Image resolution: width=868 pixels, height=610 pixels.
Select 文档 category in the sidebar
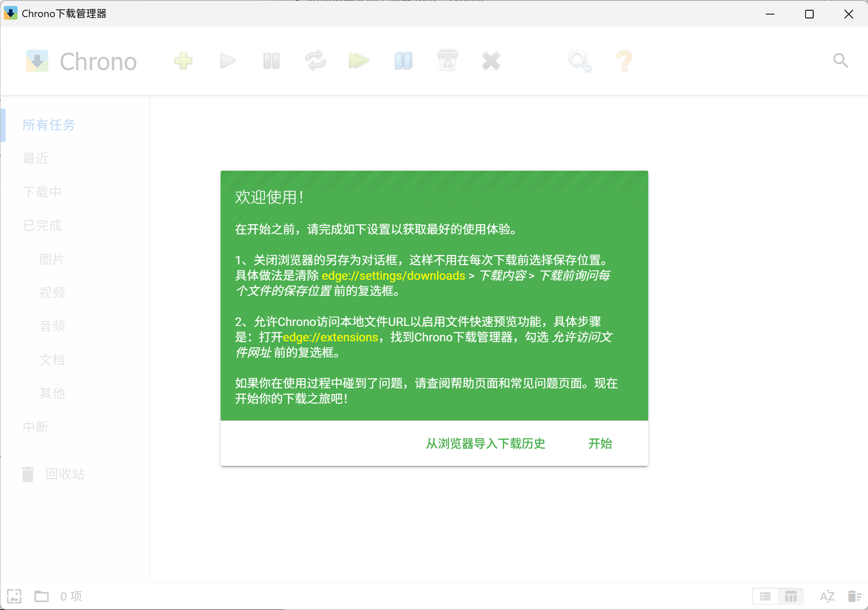click(x=52, y=360)
